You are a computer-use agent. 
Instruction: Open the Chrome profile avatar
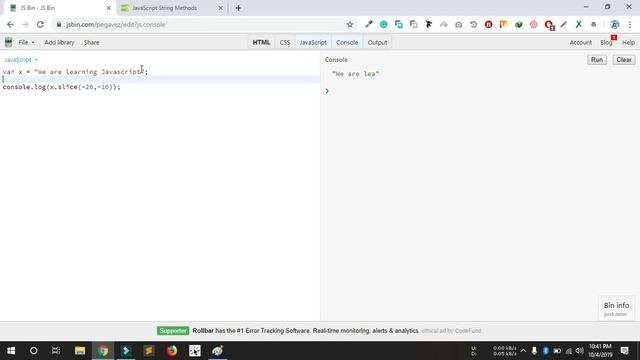click(x=615, y=24)
